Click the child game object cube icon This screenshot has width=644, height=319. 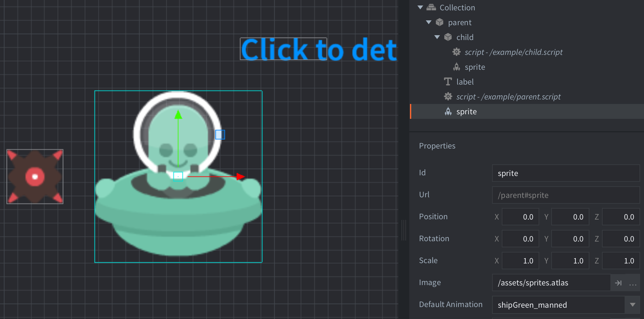(x=448, y=37)
